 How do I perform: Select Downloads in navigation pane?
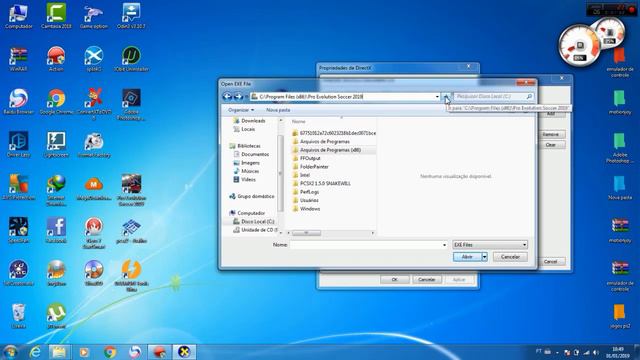249,121
